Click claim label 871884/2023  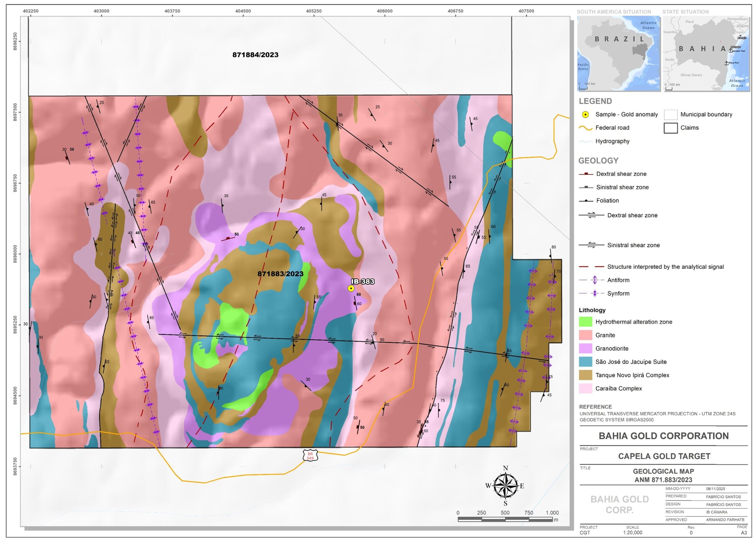point(255,55)
